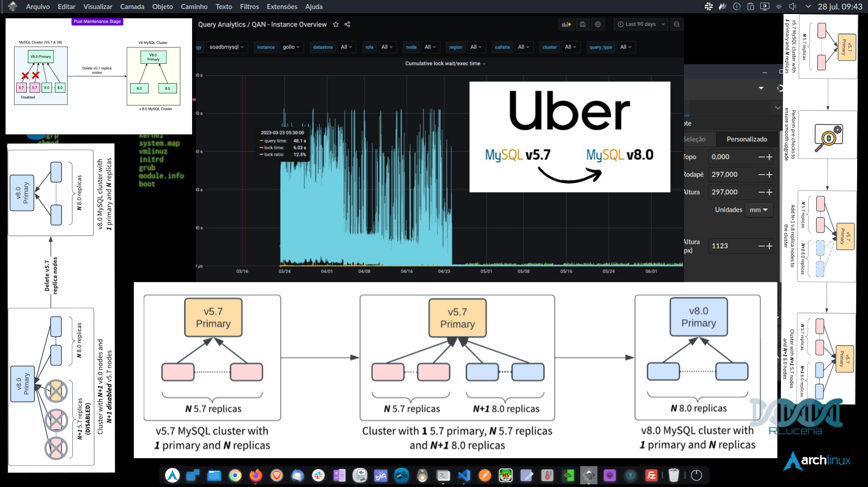
Task: Open Last 90 days range in Grafana image
Action: point(642,24)
